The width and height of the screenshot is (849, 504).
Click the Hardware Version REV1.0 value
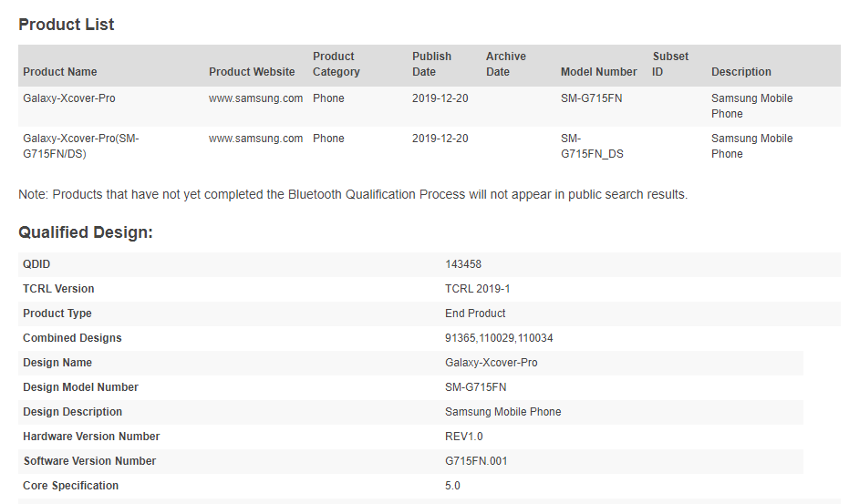point(464,437)
